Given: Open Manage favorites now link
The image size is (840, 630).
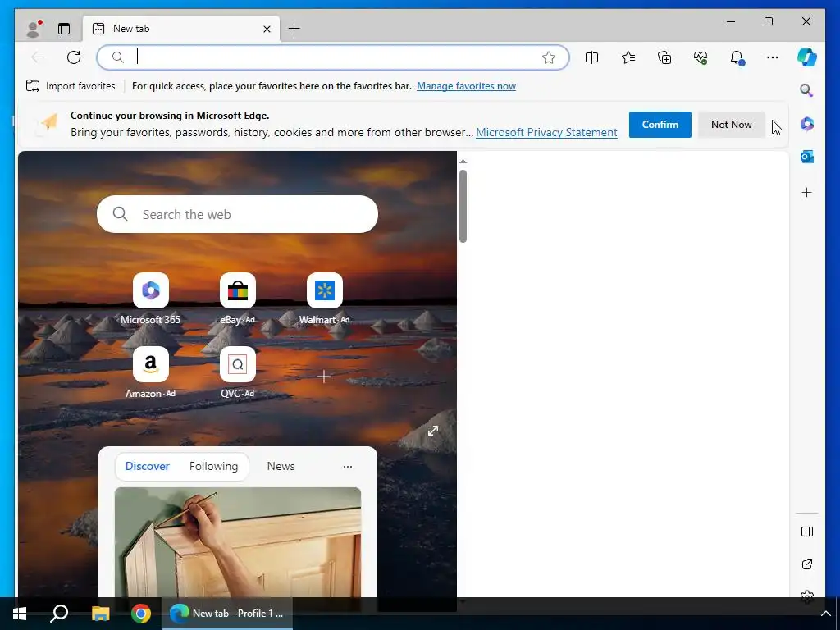Looking at the screenshot, I should (466, 86).
